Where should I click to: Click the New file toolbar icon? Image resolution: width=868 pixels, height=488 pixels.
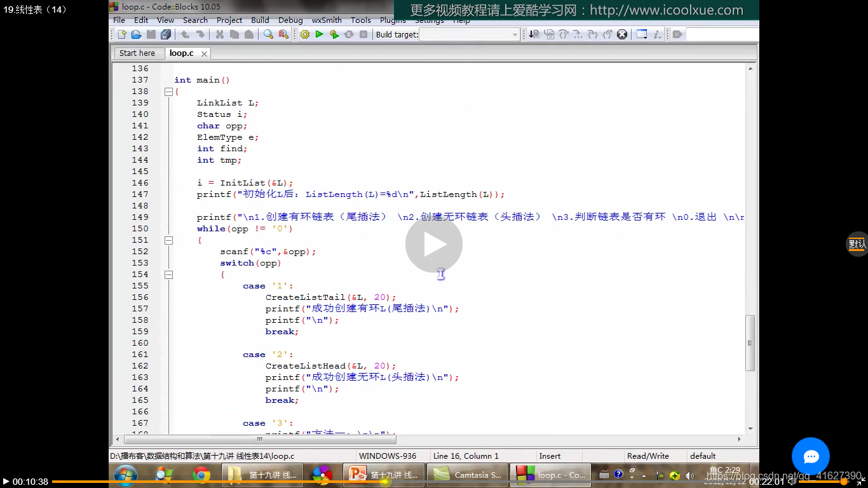(122, 34)
